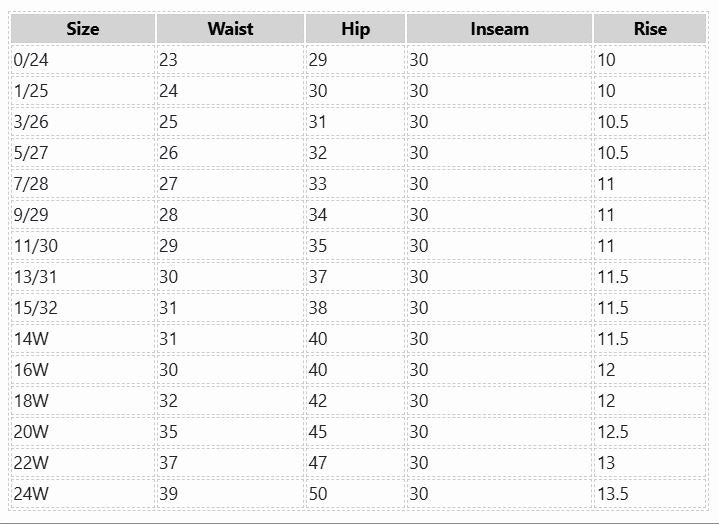
Task: Select the Rise column header
Action: click(649, 29)
